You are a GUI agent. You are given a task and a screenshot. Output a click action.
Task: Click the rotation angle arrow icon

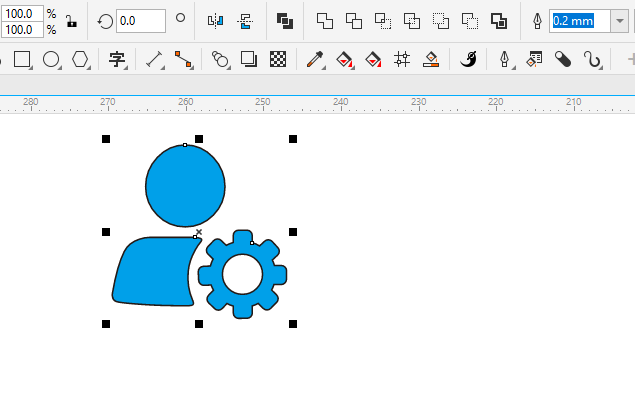coord(105,21)
